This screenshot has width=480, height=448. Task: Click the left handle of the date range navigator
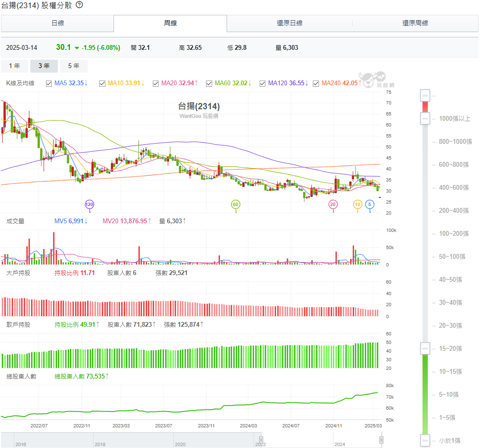tap(261, 439)
